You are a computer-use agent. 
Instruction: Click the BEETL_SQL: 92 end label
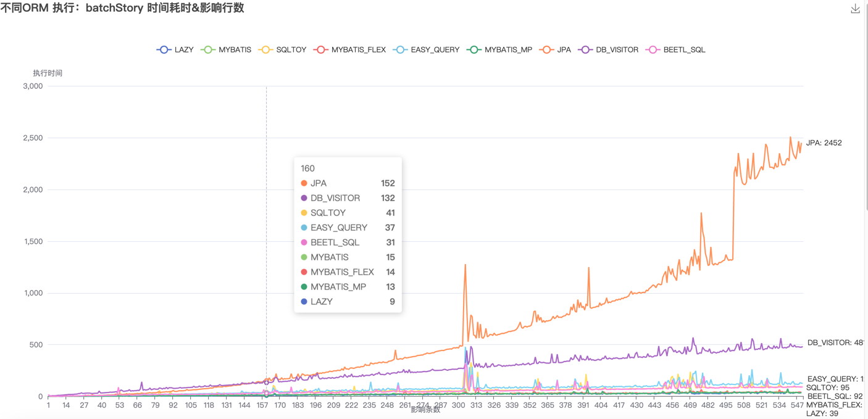(835, 396)
